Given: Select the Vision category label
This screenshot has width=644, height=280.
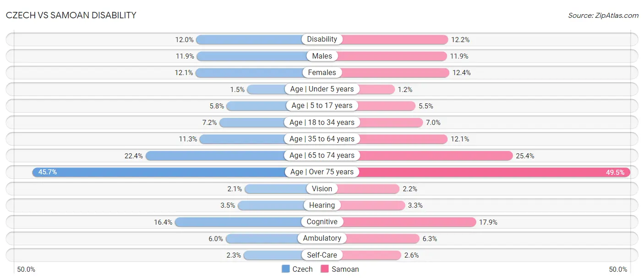Looking at the screenshot, I should (x=322, y=188).
